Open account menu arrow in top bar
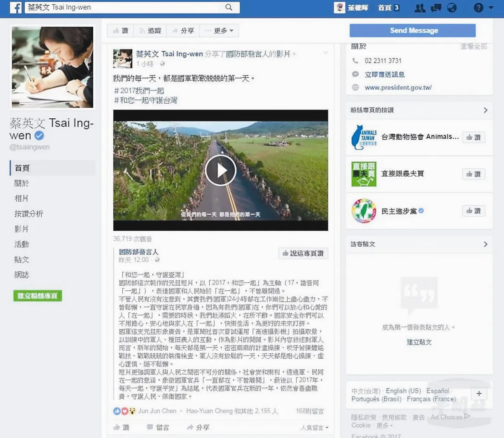This screenshot has height=438, width=504. pyautogui.click(x=491, y=8)
